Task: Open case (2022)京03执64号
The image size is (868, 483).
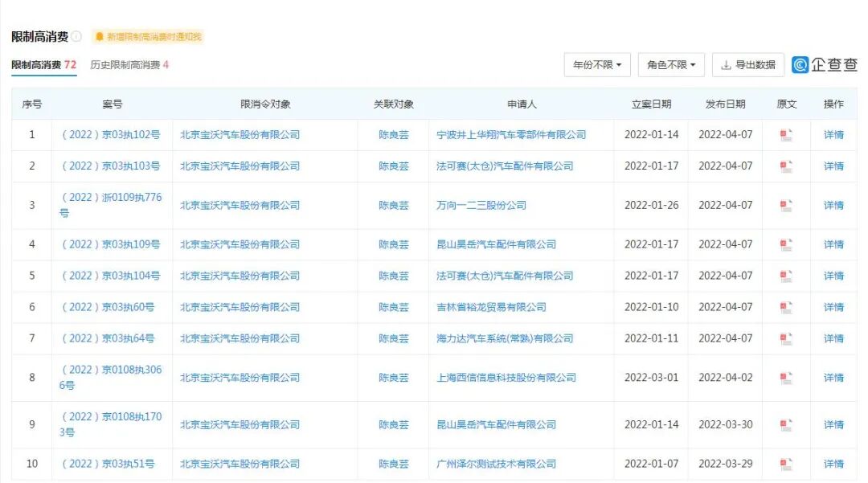Action: 108,338
